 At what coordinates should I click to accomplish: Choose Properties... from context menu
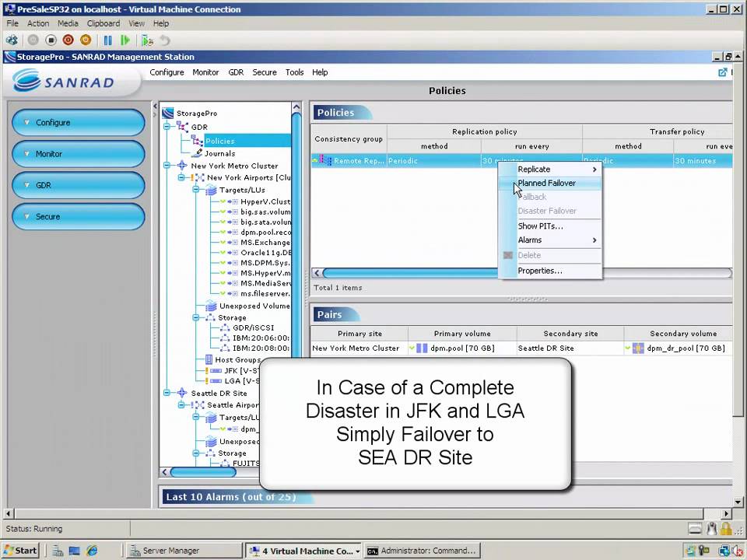[x=550, y=271]
